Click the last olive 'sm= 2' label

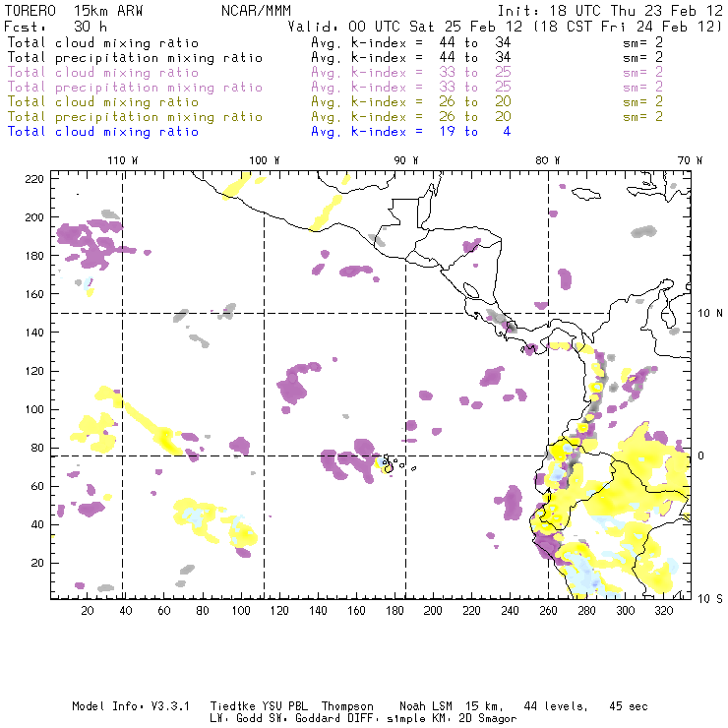pyautogui.click(x=642, y=116)
